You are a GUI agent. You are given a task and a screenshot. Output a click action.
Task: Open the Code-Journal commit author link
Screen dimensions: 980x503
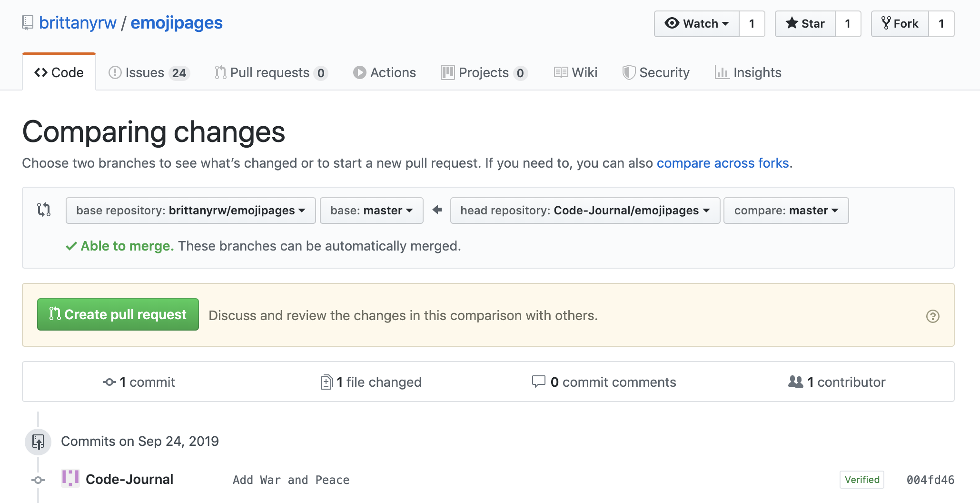[129, 479]
